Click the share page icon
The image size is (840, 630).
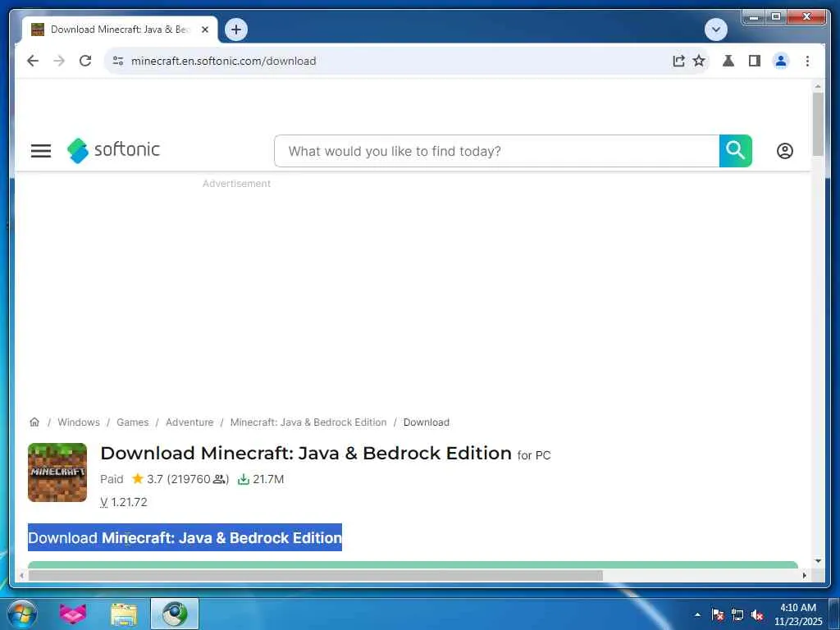(x=678, y=61)
